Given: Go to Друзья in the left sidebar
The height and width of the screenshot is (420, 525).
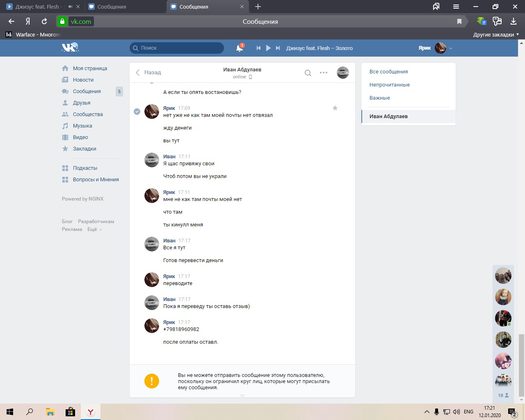Looking at the screenshot, I should coord(81,103).
